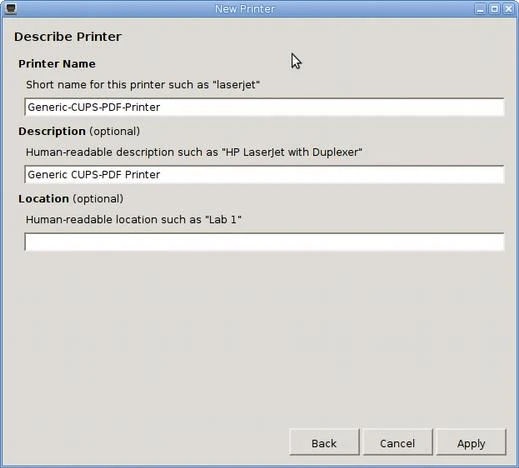Minimize the New Printer window
The image size is (519, 468).
click(480, 9)
